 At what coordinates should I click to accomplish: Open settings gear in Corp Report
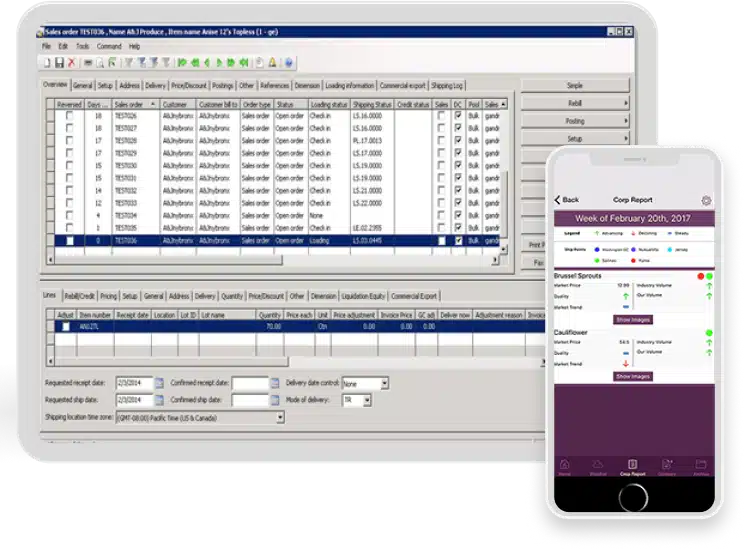[706, 200]
